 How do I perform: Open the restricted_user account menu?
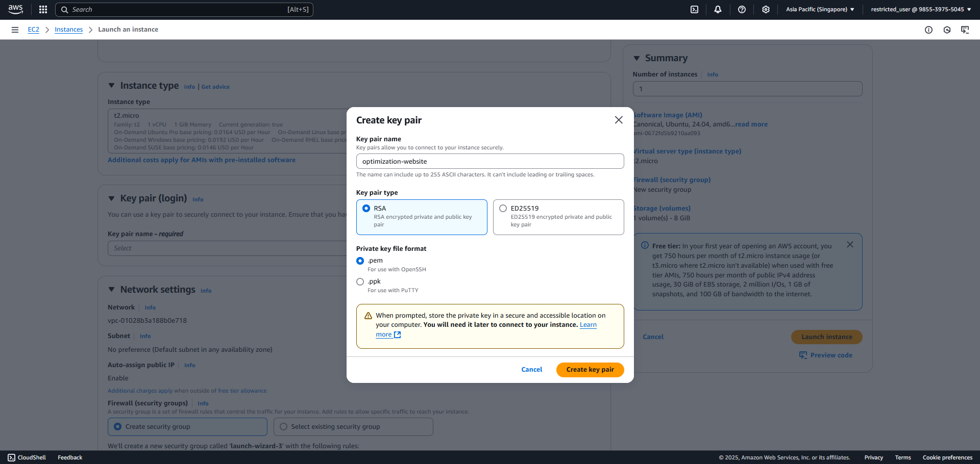point(921,9)
